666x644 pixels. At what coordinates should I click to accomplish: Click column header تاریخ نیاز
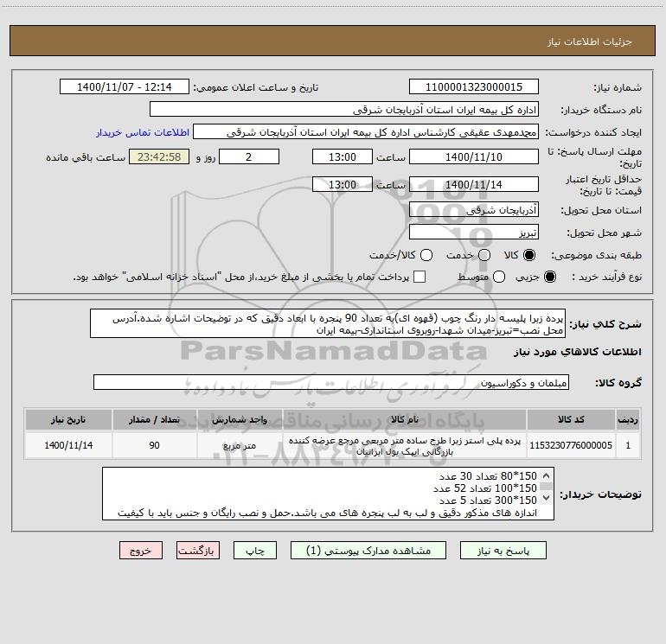click(x=68, y=419)
